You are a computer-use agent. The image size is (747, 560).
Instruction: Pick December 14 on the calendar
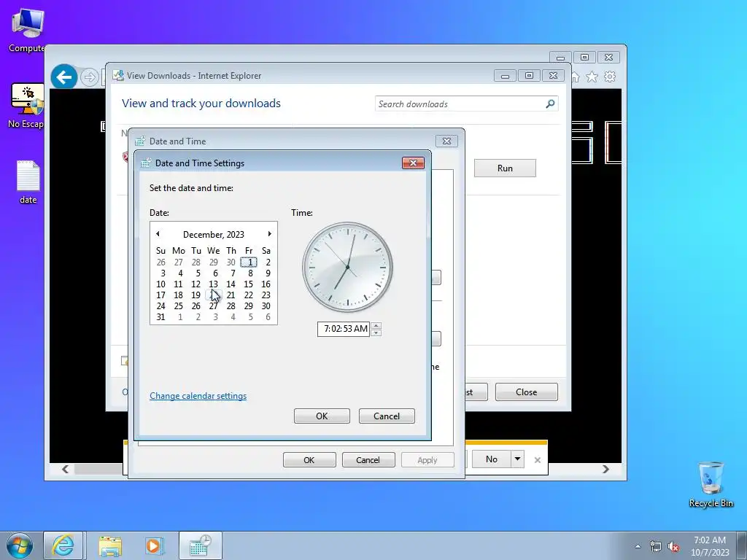tap(231, 284)
